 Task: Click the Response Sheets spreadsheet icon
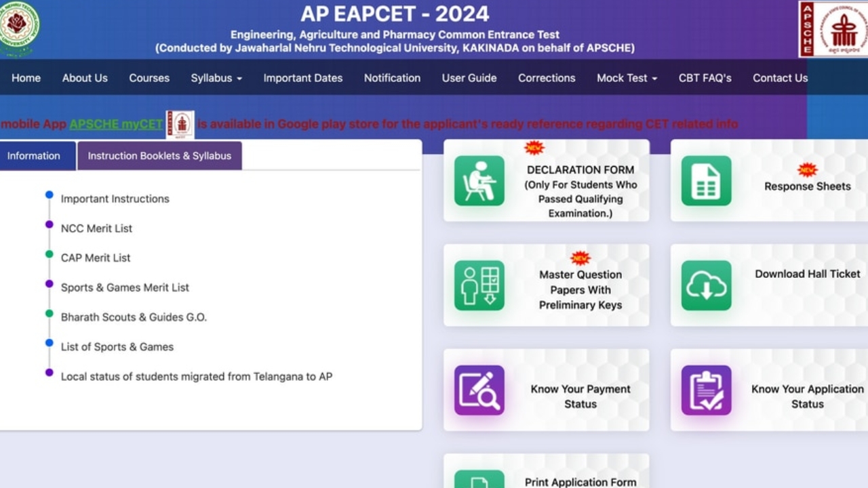707,181
